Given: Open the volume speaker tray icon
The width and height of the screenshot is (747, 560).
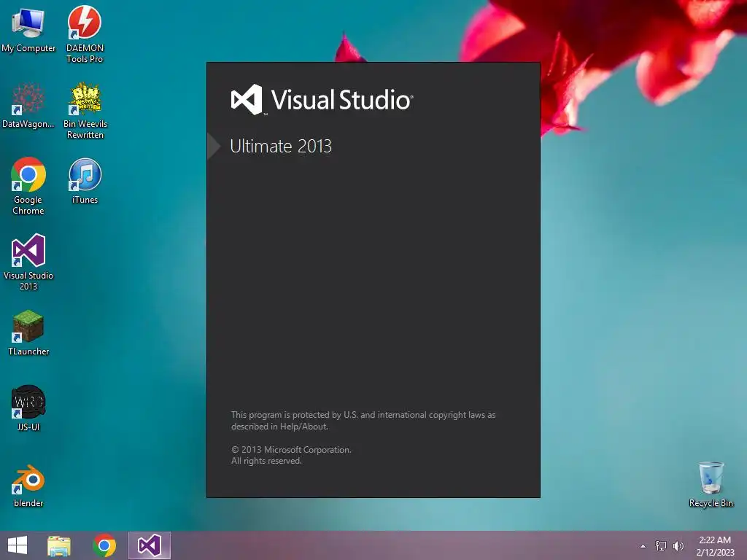Looking at the screenshot, I should click(678, 545).
